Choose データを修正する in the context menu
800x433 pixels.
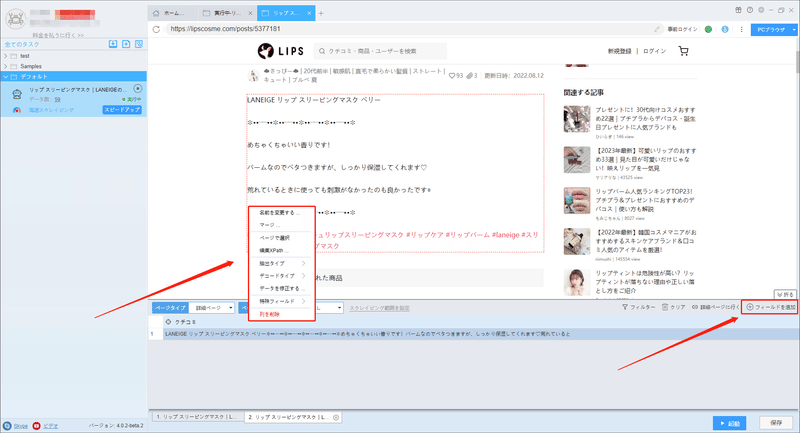pyautogui.click(x=281, y=289)
